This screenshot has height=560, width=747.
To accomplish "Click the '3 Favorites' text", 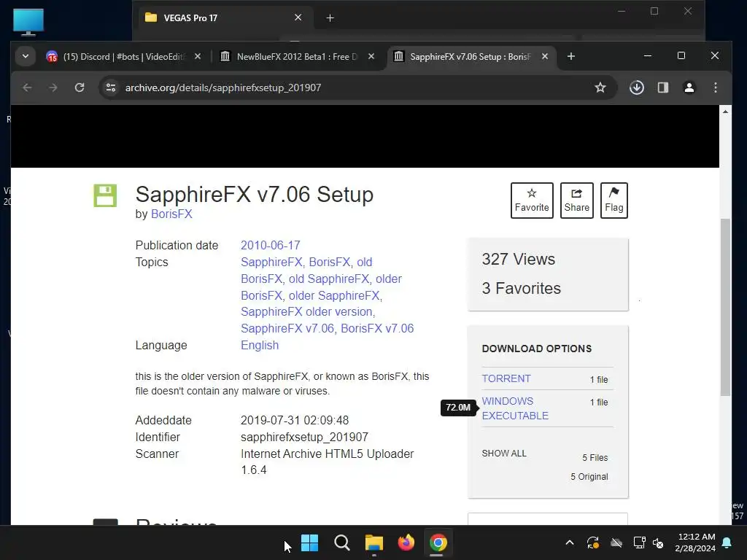I will pyautogui.click(x=521, y=288).
